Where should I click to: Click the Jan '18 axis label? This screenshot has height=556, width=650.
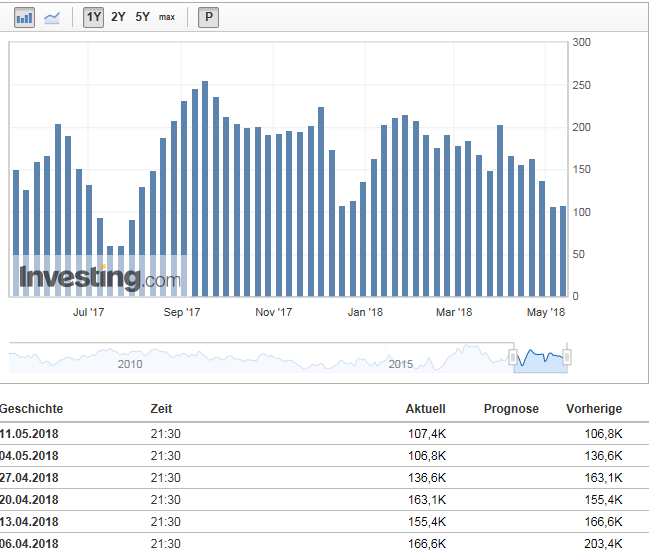pos(365,312)
